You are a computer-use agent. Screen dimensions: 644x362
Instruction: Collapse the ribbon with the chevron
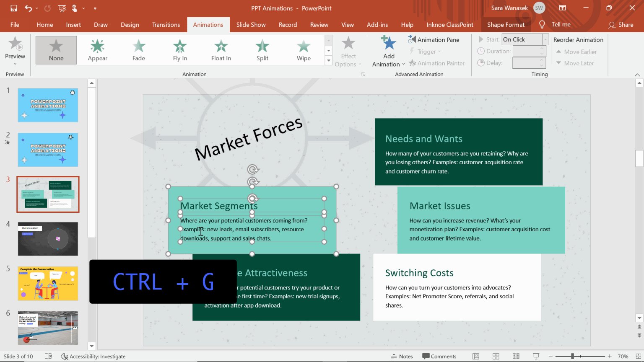pos(638,74)
